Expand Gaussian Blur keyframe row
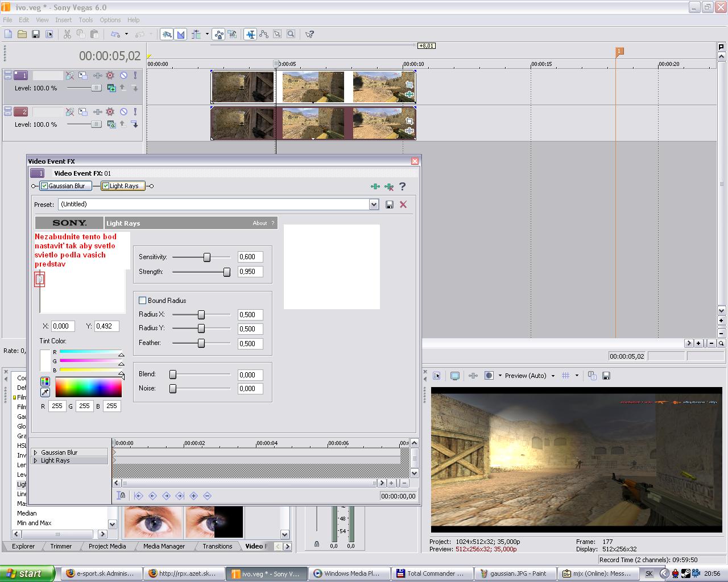The image size is (728, 582). (x=36, y=453)
